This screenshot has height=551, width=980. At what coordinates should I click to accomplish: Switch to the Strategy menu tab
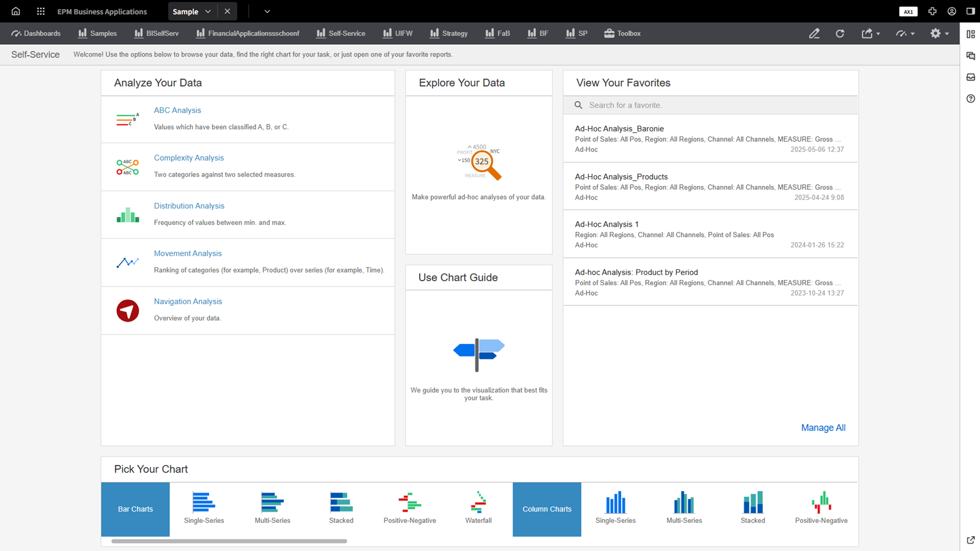coord(448,34)
